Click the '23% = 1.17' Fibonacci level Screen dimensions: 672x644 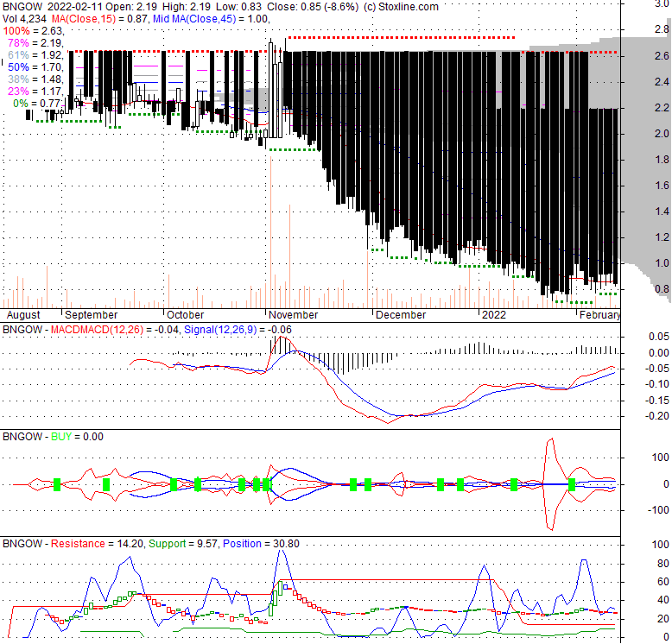[35, 92]
